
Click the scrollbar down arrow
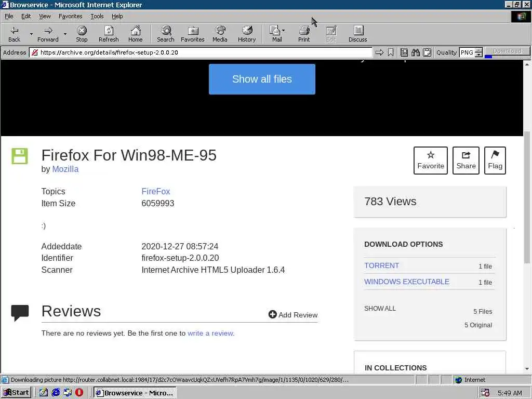[x=527, y=369]
